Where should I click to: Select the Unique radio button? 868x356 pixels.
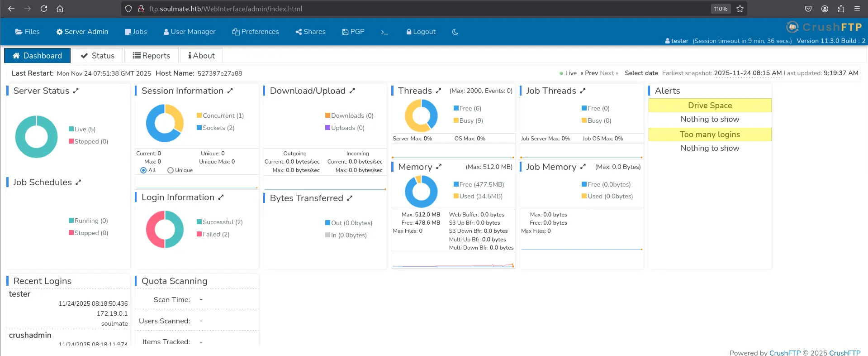171,170
